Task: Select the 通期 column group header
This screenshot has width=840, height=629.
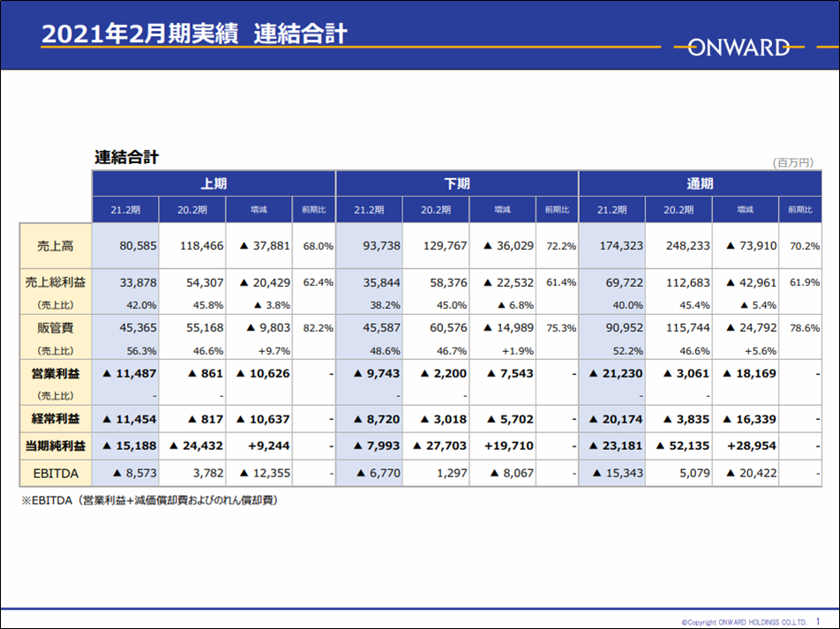Action: [701, 183]
